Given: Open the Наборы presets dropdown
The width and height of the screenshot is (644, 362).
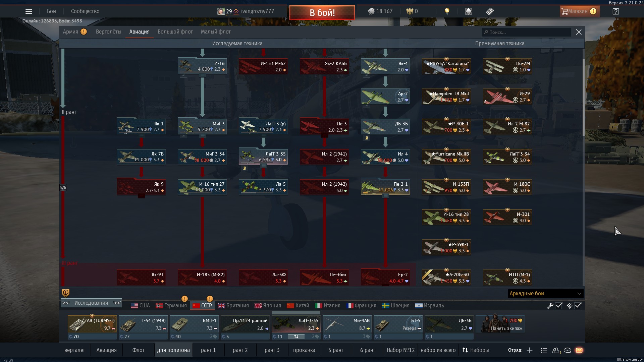Looking at the screenshot, I should tap(476, 350).
